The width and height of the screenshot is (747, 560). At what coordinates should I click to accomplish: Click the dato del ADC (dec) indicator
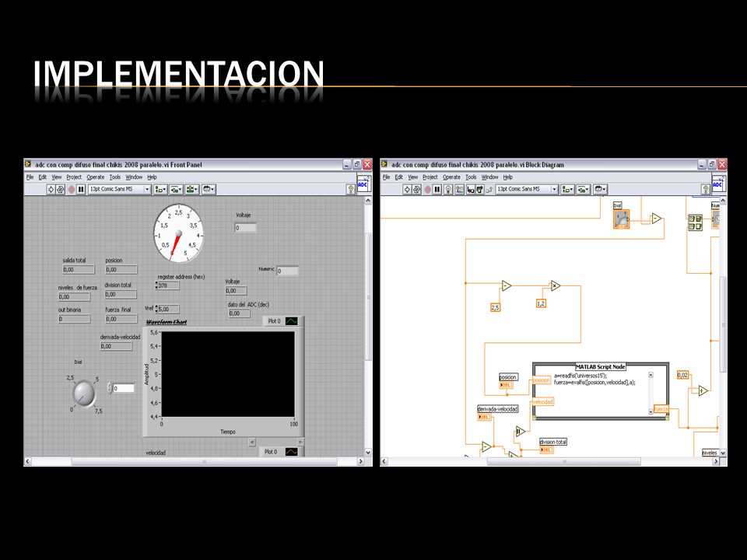239,313
